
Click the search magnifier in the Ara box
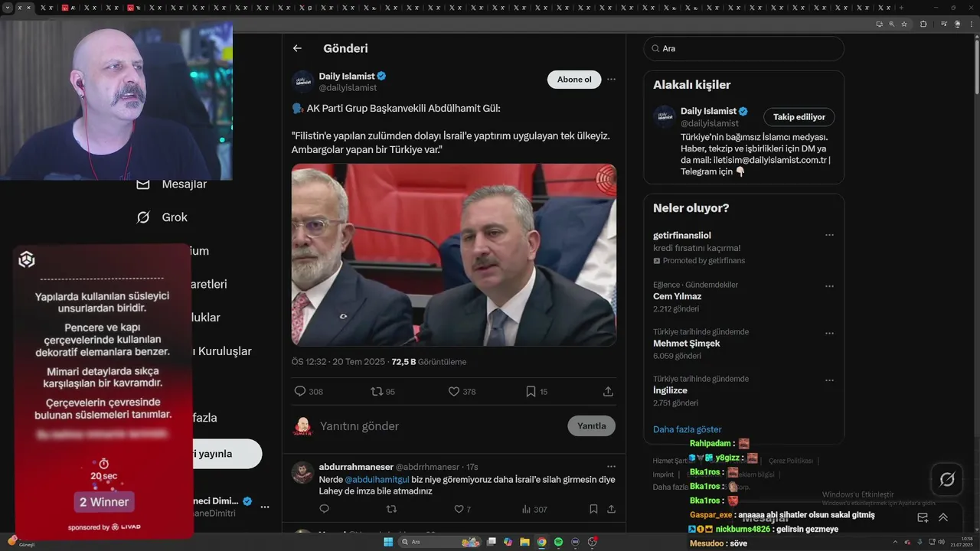pos(655,48)
